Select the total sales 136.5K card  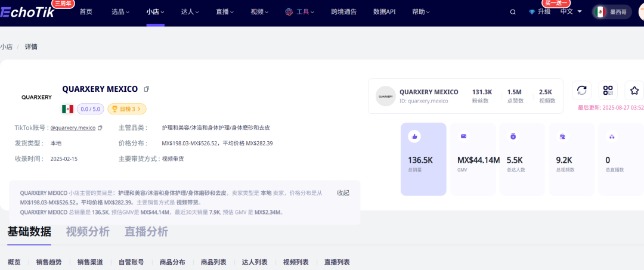click(x=423, y=159)
